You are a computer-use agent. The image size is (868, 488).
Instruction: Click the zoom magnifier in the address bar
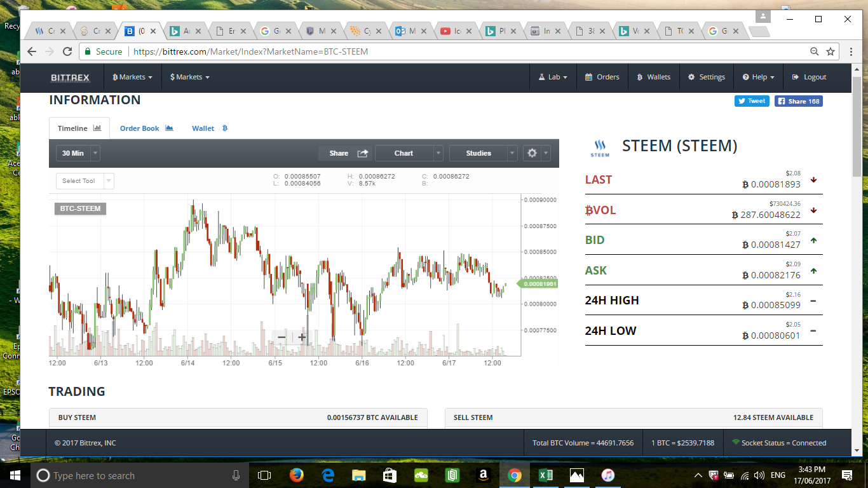pyautogui.click(x=815, y=51)
